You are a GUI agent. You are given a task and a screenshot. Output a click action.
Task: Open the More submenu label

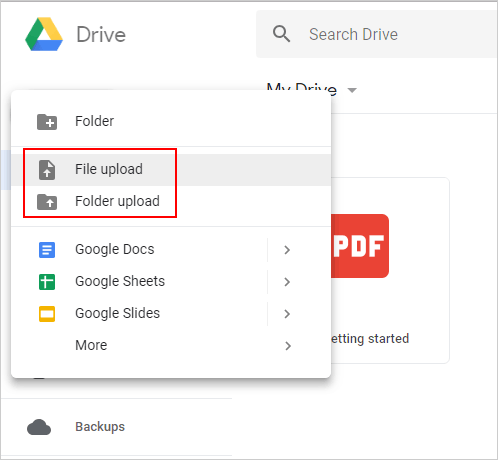91,345
